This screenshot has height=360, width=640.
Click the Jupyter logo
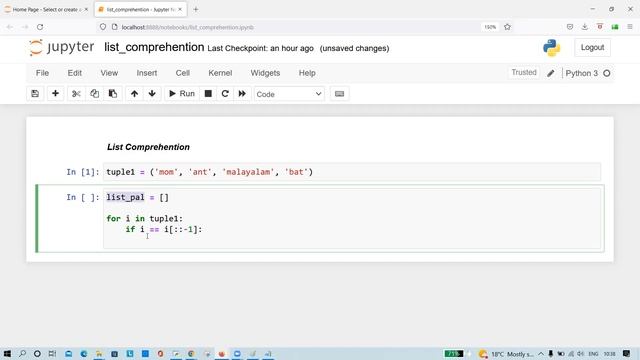pyautogui.click(x=62, y=48)
